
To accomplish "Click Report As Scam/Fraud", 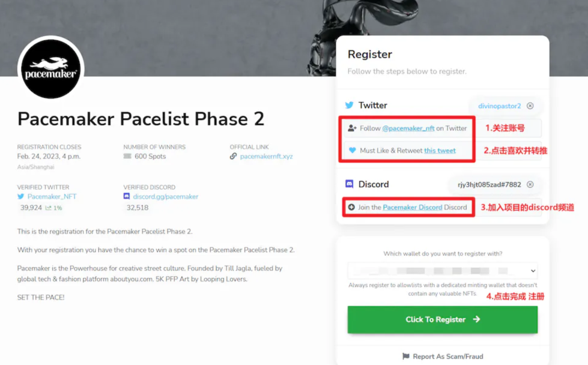I will 442,357.
